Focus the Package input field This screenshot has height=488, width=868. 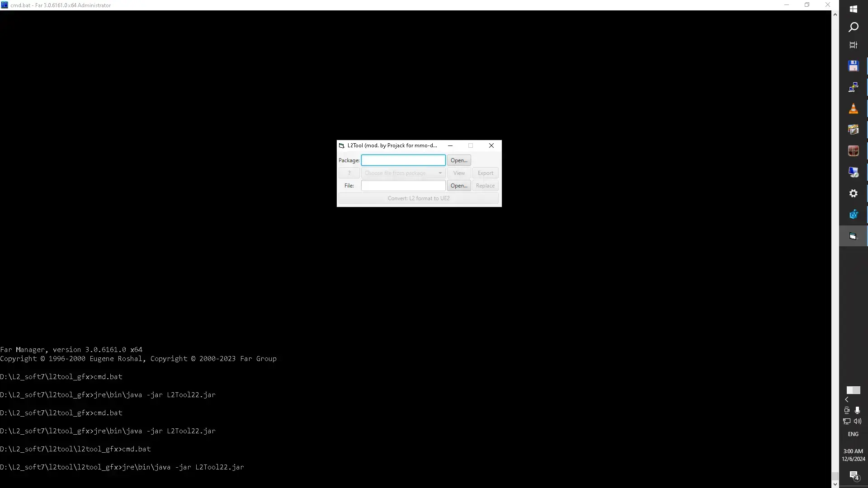pyautogui.click(x=403, y=160)
